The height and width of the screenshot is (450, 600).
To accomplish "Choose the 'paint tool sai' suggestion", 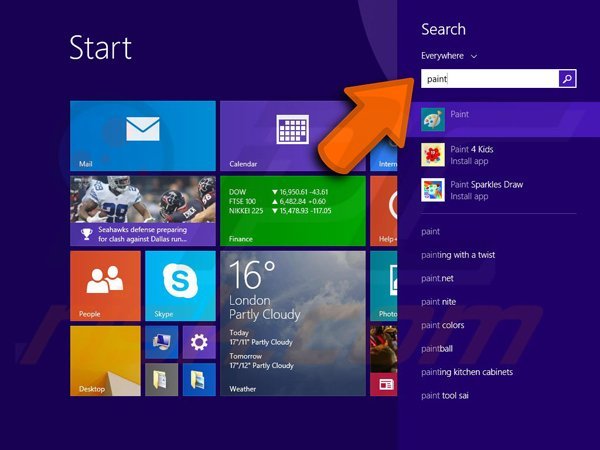I will tap(445, 396).
